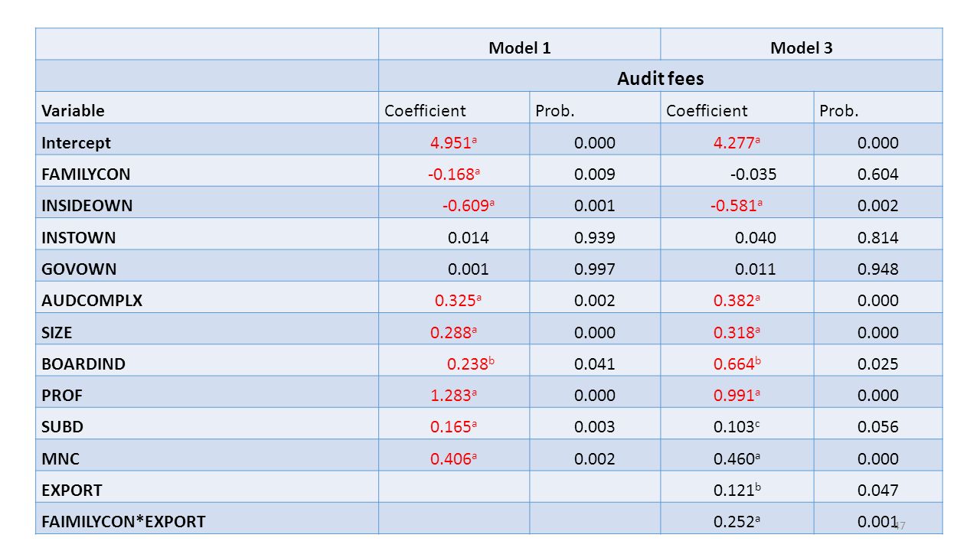Select the GOVOWN probability 0.948

coord(878,269)
